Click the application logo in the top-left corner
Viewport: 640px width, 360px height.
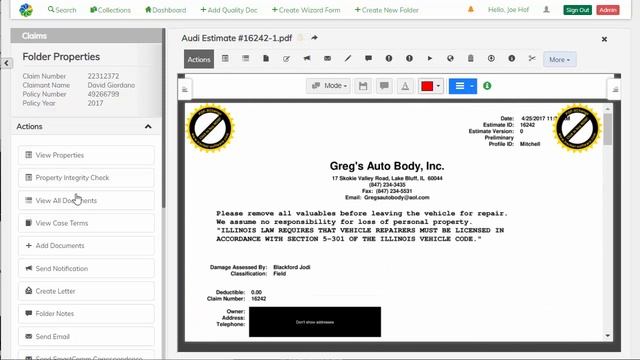coord(26,10)
